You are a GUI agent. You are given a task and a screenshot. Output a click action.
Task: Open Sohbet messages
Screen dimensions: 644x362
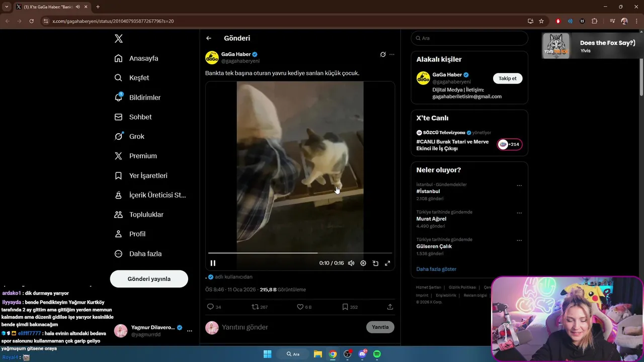coord(133,117)
